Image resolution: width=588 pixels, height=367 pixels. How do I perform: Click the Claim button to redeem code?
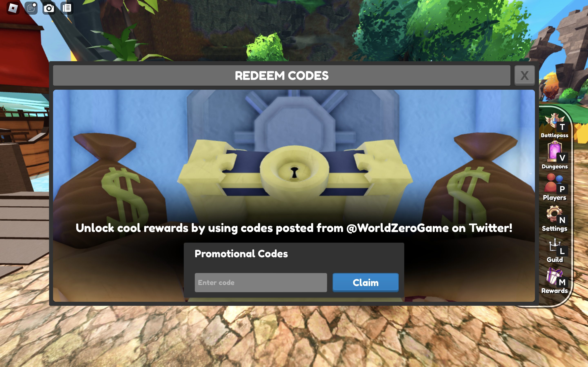pyautogui.click(x=366, y=282)
